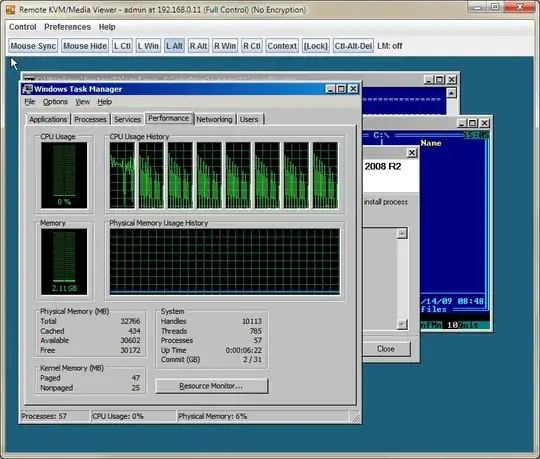The width and height of the screenshot is (540, 459).
Task: Click Physical Memory: 6% in status bar
Action: [x=212, y=416]
